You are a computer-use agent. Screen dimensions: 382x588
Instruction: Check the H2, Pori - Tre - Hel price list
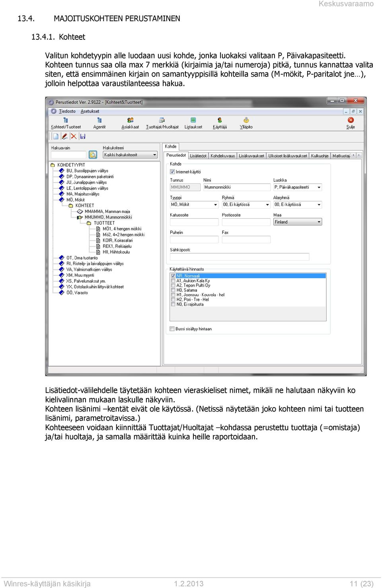point(173,300)
